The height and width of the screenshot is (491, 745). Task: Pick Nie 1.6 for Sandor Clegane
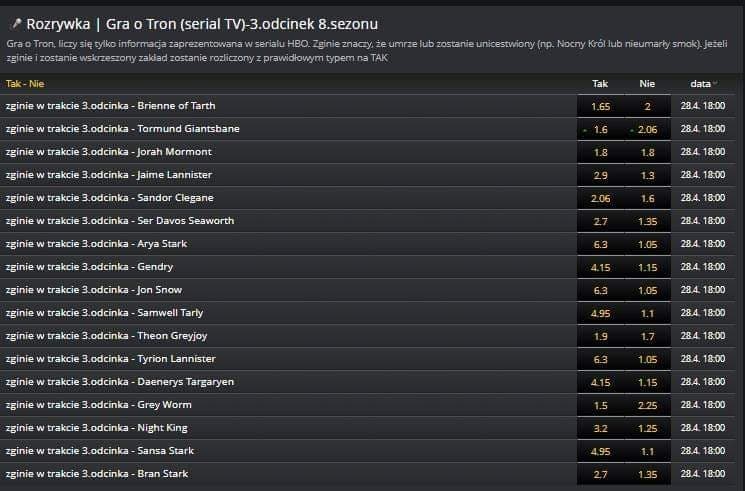[x=647, y=198]
